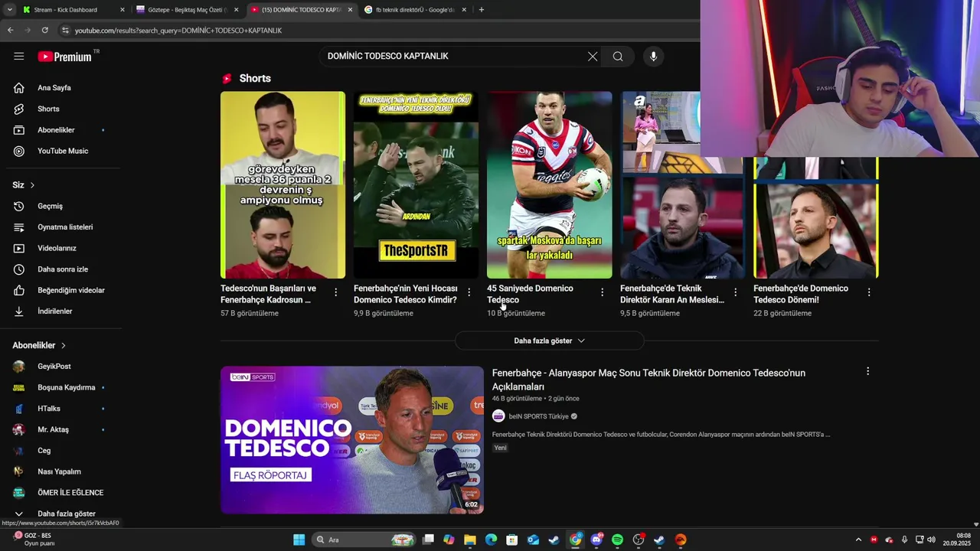The image size is (980, 551).
Task: Switch to fb teknik direktörü Google tab
Action: pyautogui.click(x=415, y=10)
